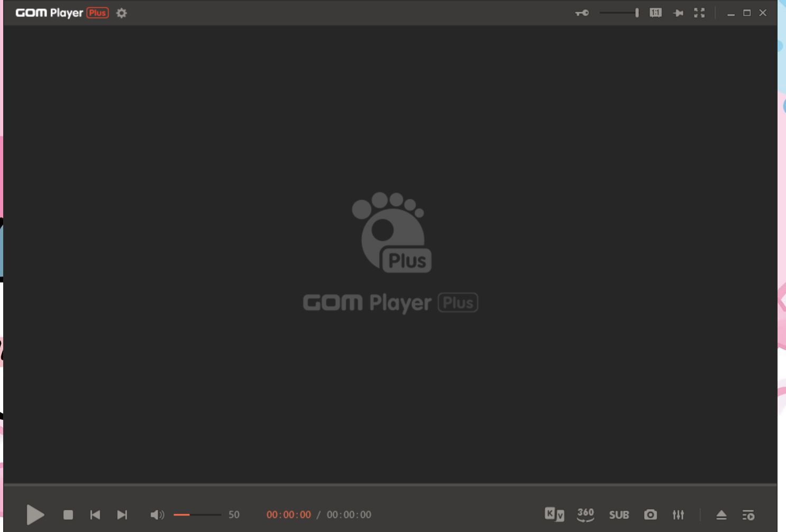
Task: Minimize the GOM Player window
Action: [731, 13]
